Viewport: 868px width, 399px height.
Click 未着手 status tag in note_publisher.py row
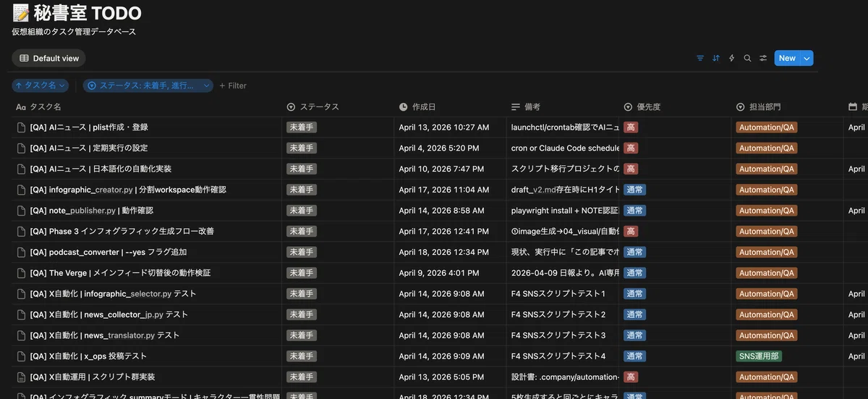[302, 211]
